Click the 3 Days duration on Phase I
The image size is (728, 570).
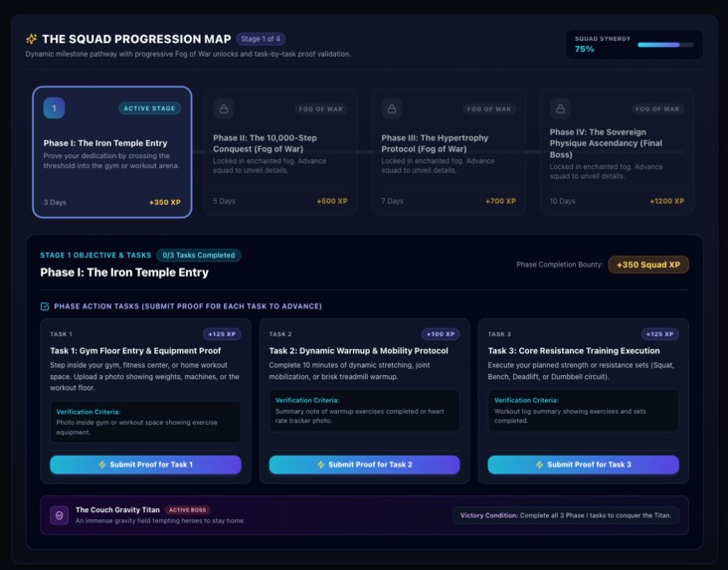[55, 203]
